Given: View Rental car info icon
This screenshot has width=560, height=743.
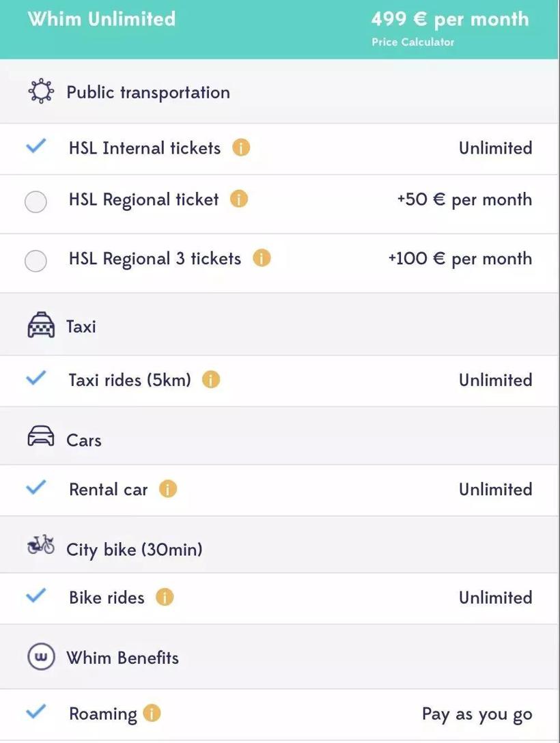Looking at the screenshot, I should 168,488.
